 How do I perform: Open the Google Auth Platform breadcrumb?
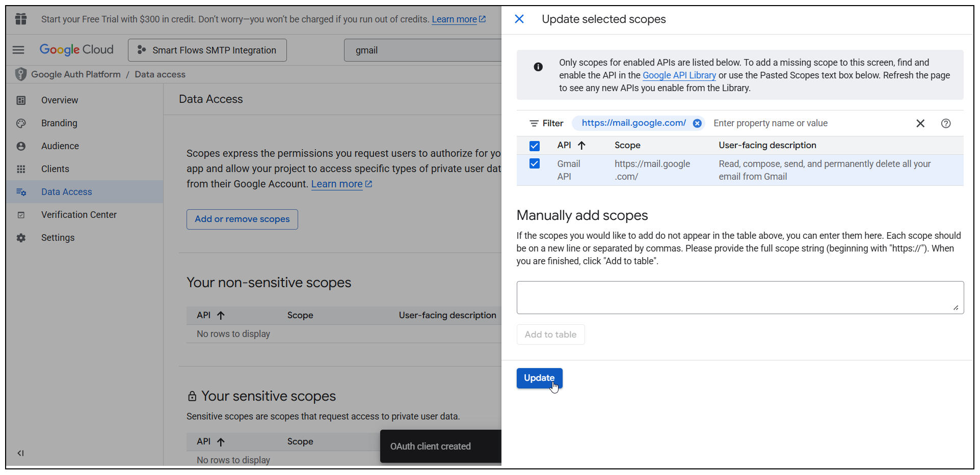point(76,74)
